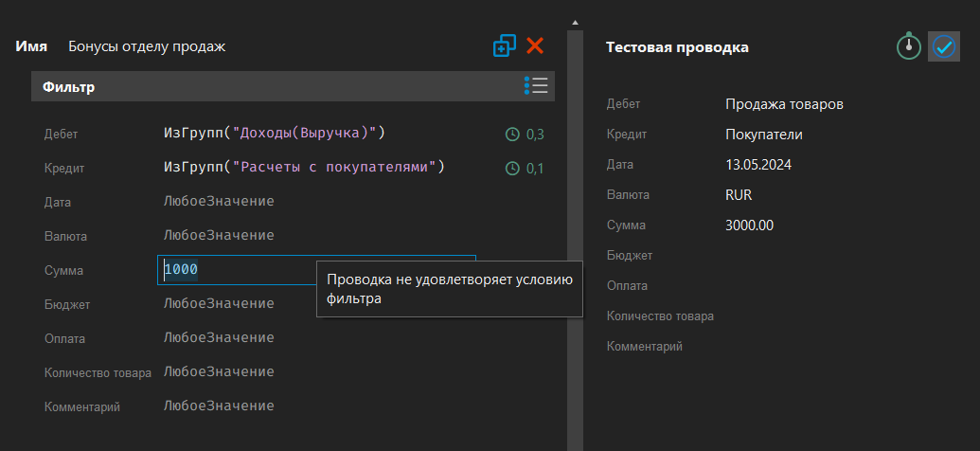The image size is (980, 451).
Task: Click the clock icon beside 0,1
Action: click(x=512, y=169)
